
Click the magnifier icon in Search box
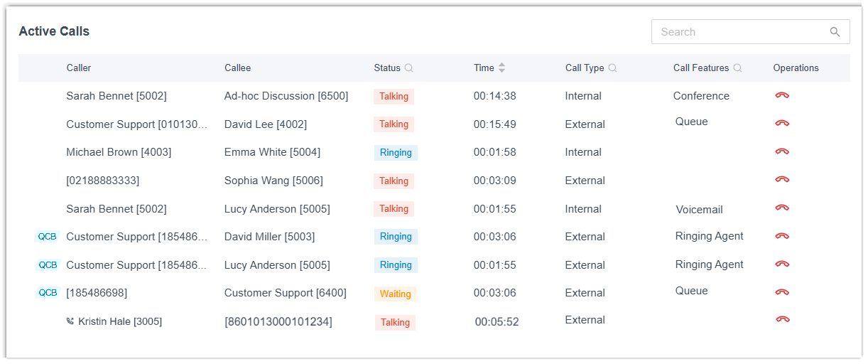point(835,32)
